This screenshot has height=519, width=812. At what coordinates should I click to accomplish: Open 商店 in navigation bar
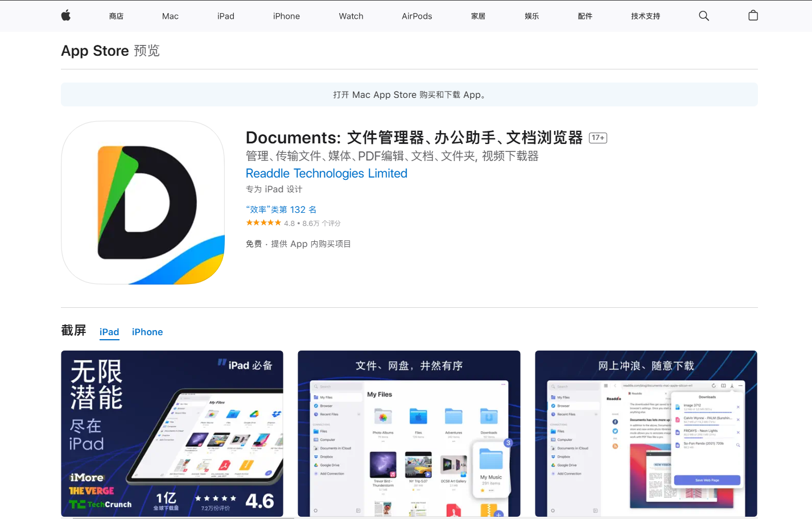point(116,16)
